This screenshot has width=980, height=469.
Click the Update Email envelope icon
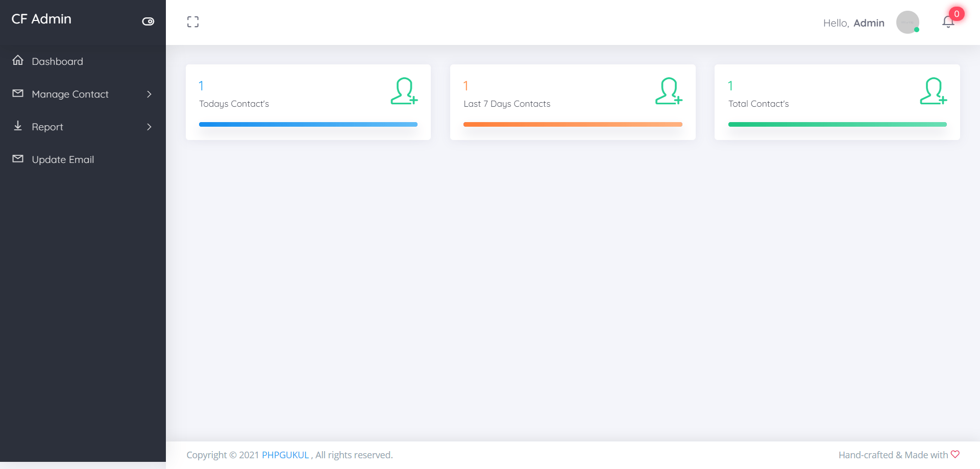click(x=18, y=158)
